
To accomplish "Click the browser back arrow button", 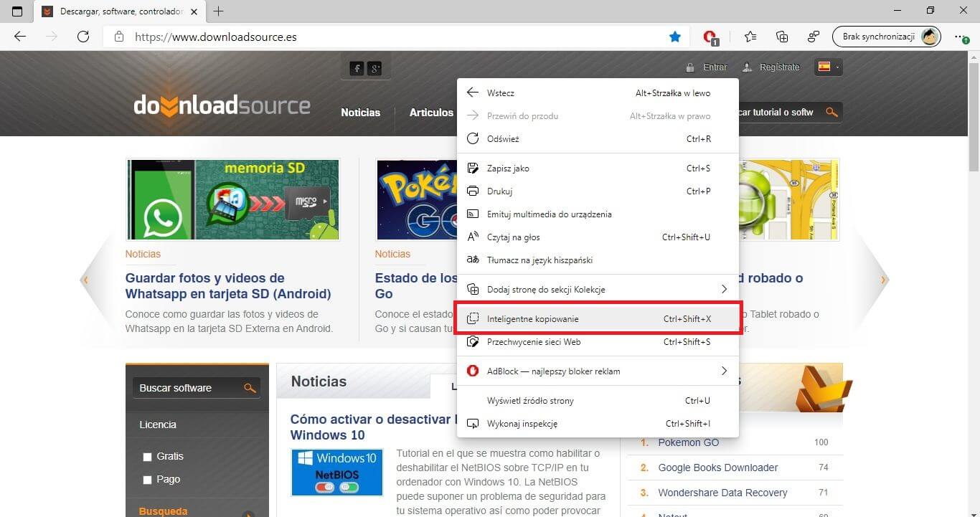I will pyautogui.click(x=20, y=37).
